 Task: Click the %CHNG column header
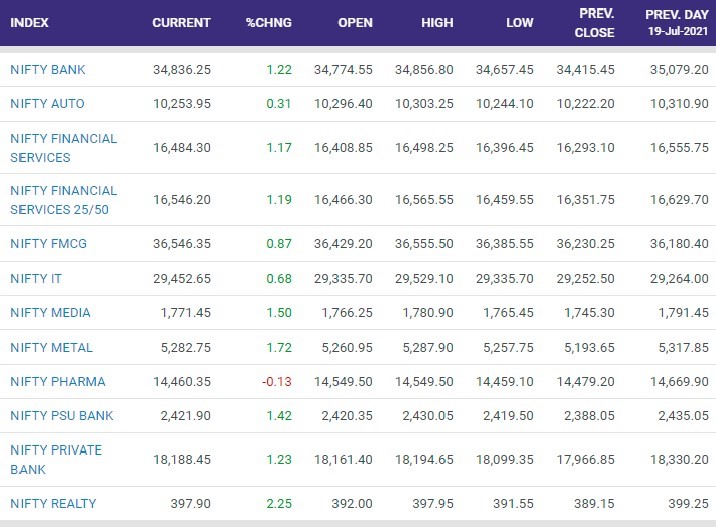[268, 23]
